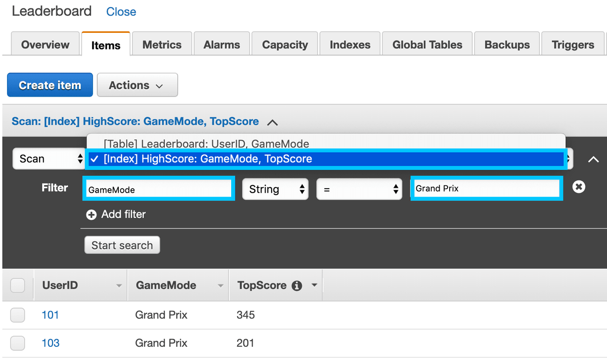The width and height of the screenshot is (607, 364).
Task: Open the GameMode column sort arrow
Action: tap(221, 285)
